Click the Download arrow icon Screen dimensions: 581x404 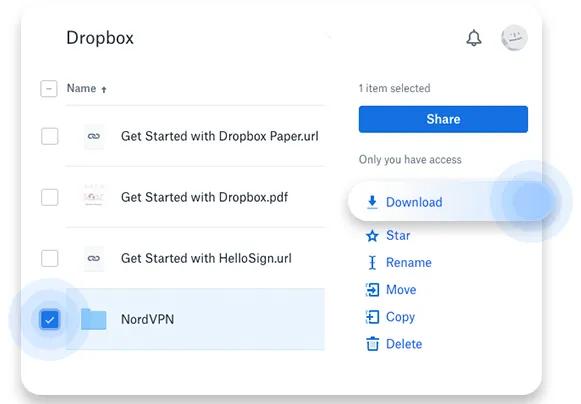[x=372, y=202]
